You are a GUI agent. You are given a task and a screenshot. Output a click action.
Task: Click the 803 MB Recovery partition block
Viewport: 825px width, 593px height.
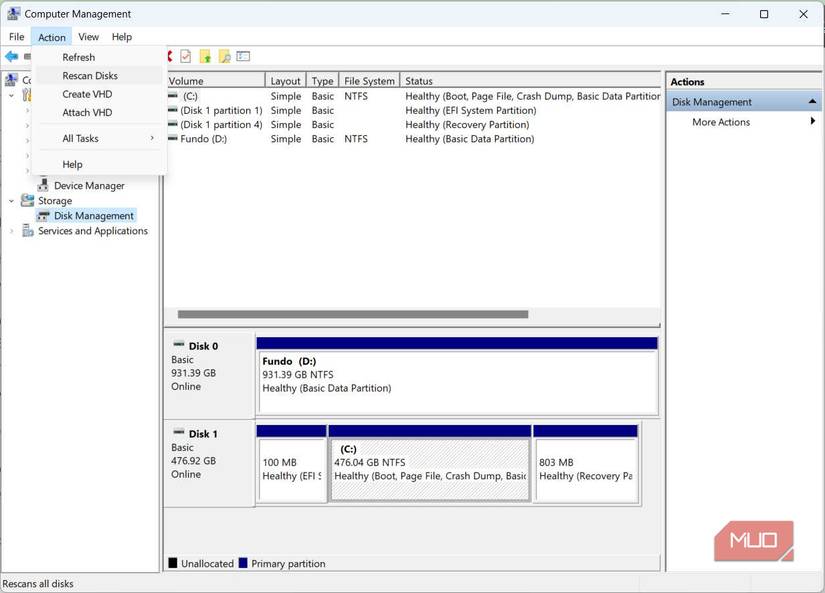point(586,464)
